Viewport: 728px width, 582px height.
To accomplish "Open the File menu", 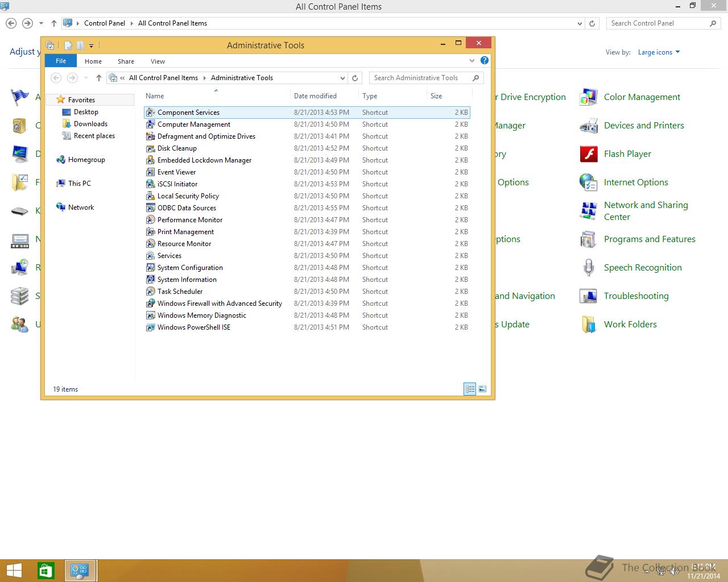I will [61, 61].
